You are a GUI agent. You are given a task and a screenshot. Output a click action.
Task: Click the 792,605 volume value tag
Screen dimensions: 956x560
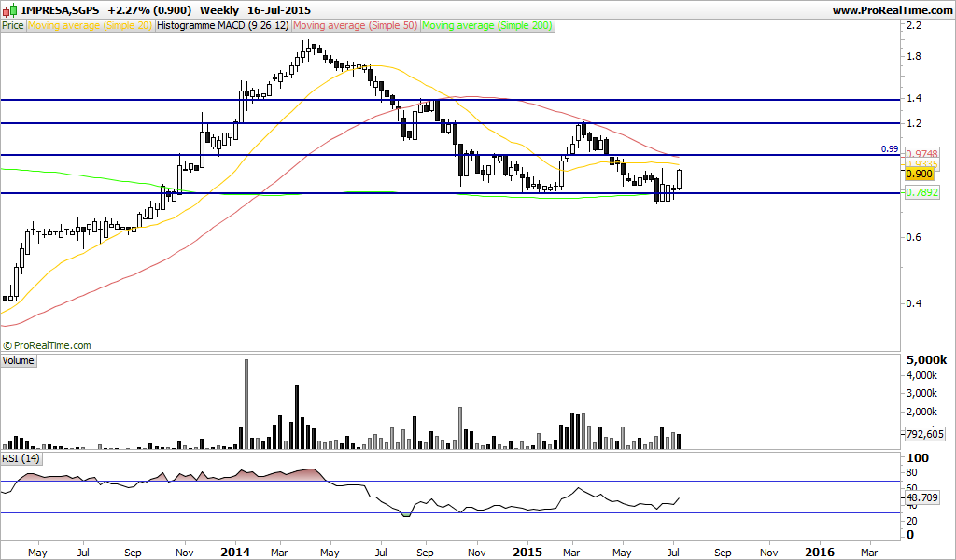click(x=924, y=434)
